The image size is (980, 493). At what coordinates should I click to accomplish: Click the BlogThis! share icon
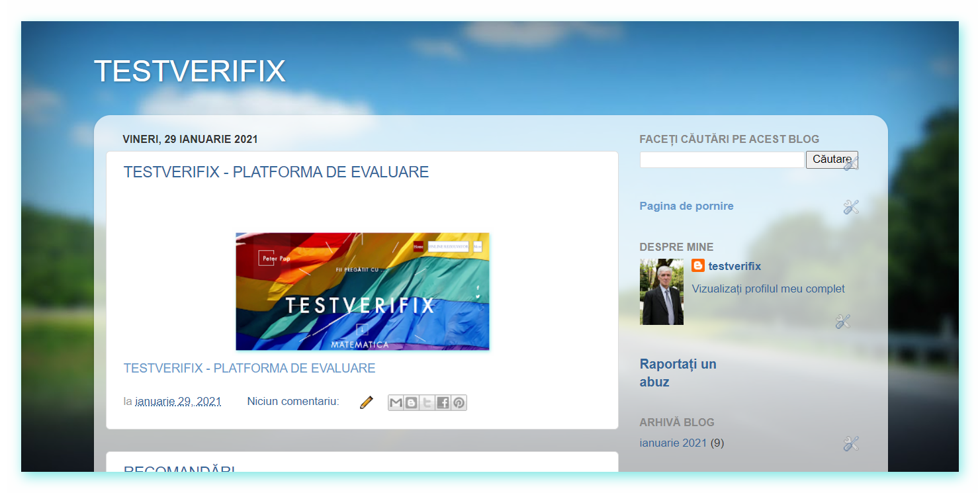pyautogui.click(x=412, y=402)
